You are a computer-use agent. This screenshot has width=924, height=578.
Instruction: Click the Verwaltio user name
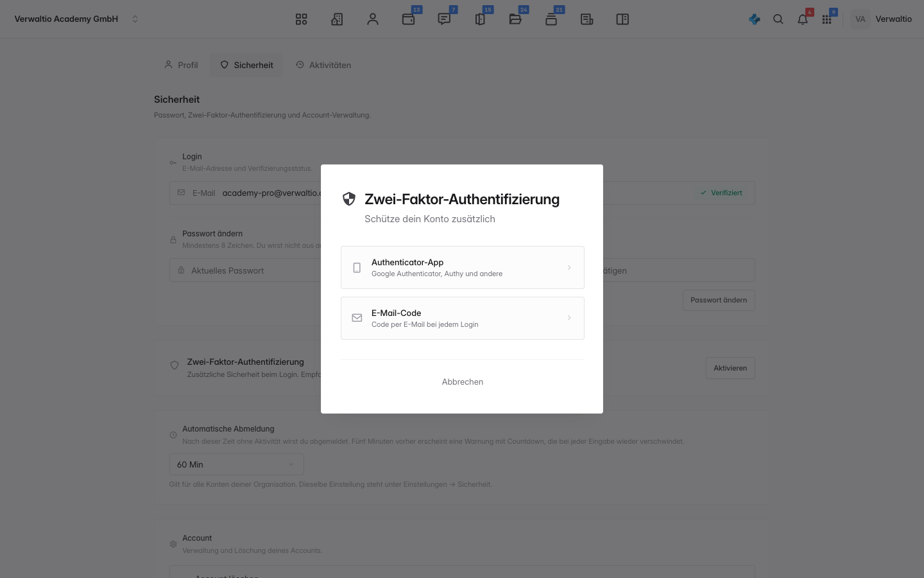[x=894, y=19]
